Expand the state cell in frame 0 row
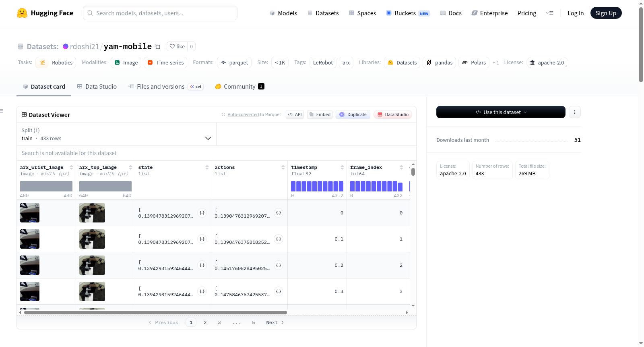 tap(202, 213)
